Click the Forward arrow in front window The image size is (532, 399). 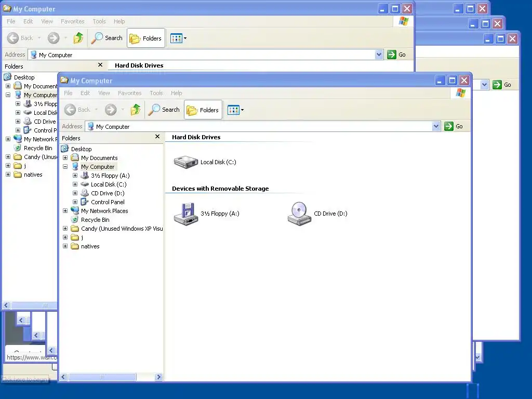pos(111,110)
